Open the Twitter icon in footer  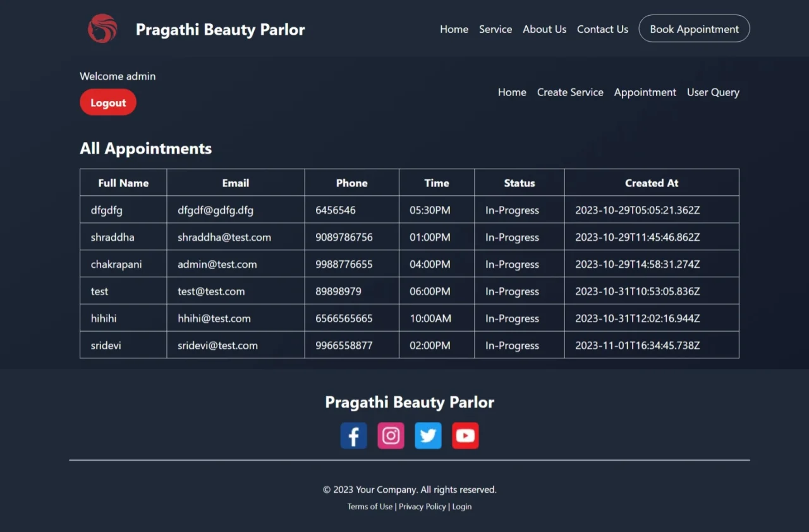428,436
